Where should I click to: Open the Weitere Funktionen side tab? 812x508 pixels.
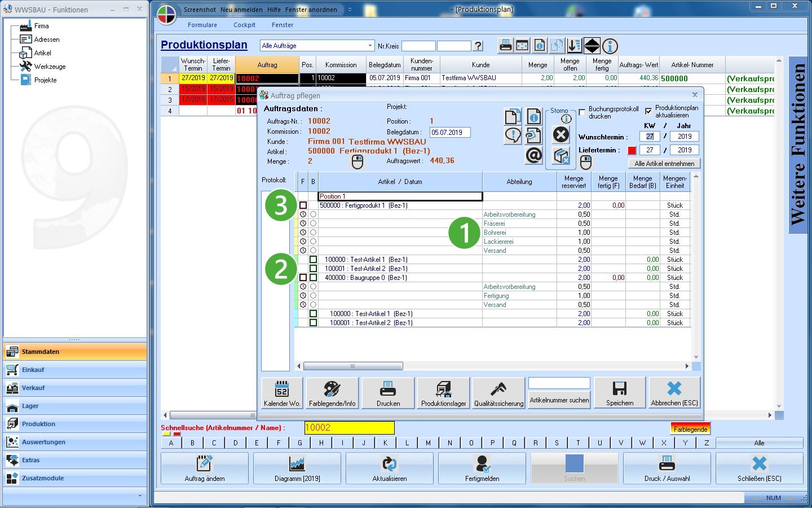pyautogui.click(x=798, y=144)
